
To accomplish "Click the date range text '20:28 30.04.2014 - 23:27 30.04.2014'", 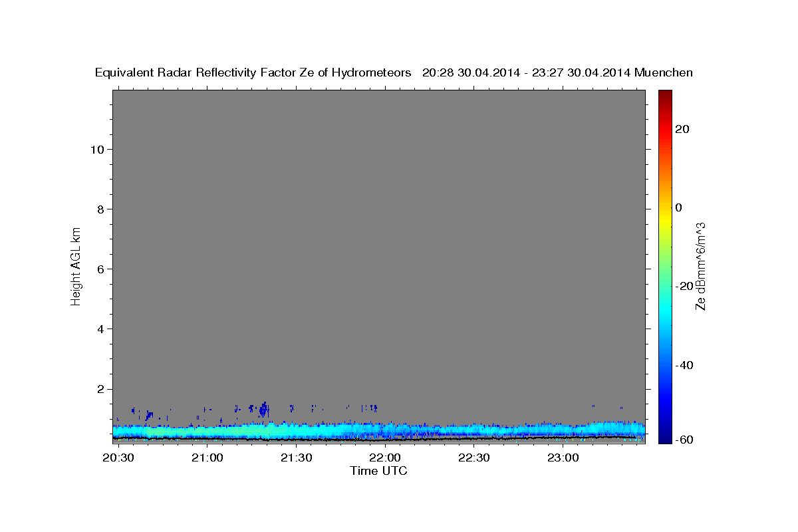I will pos(526,72).
